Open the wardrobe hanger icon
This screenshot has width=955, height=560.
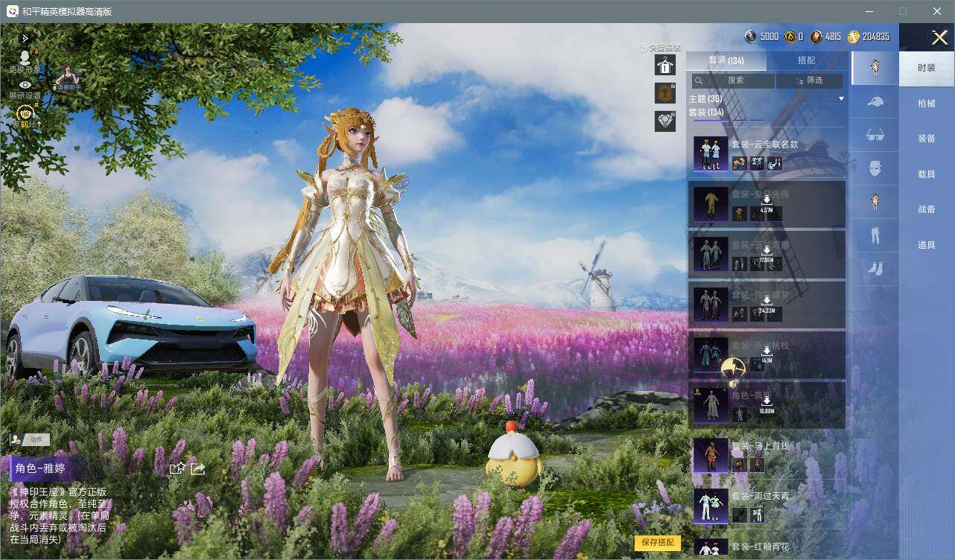point(665,65)
